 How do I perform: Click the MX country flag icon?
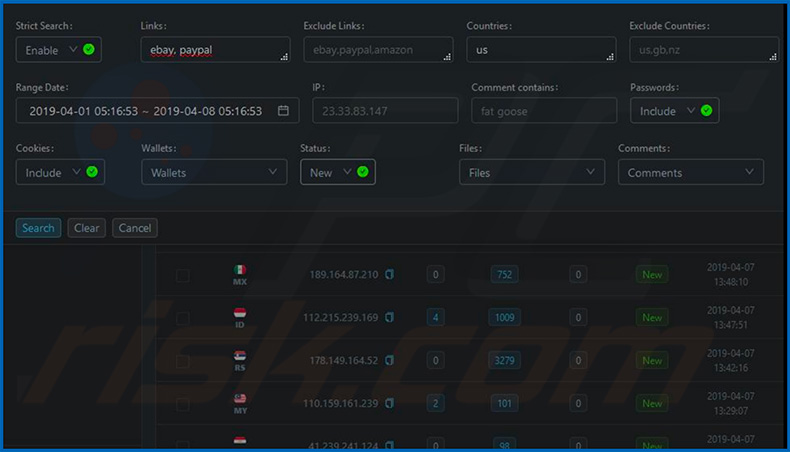tap(240, 270)
